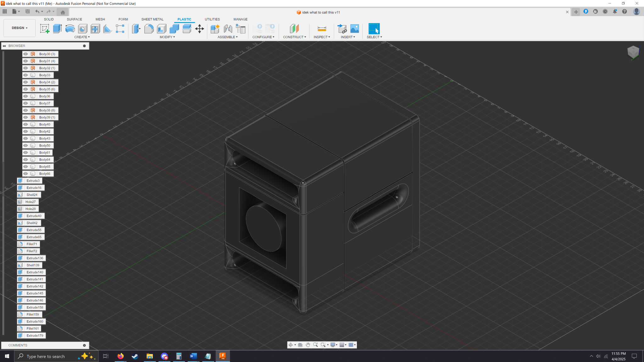644x362 pixels.
Task: Switch to the SHEET METAL tab
Action: coord(153,19)
